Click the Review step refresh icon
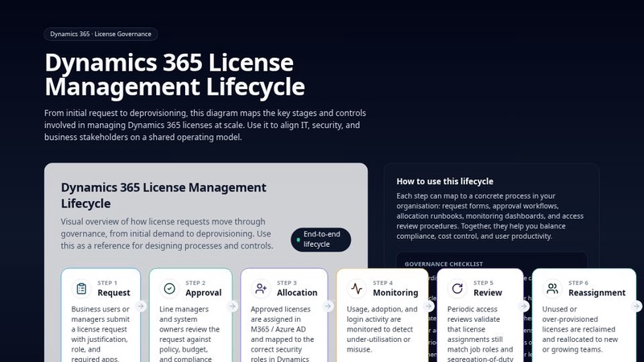The image size is (644, 362). coord(457,289)
